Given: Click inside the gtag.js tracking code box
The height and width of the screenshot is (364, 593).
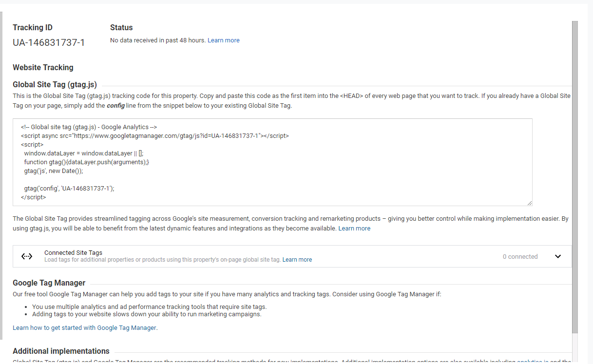Looking at the screenshot, I should click(x=272, y=162).
